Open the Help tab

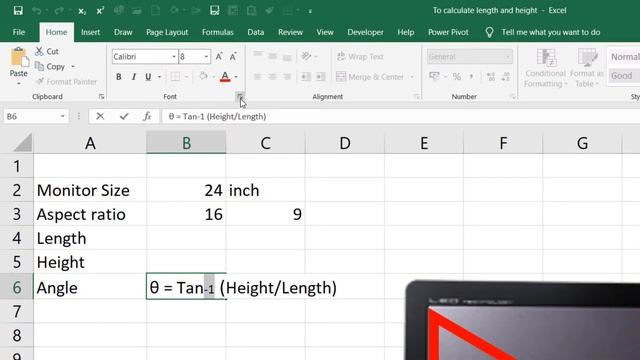point(405,32)
